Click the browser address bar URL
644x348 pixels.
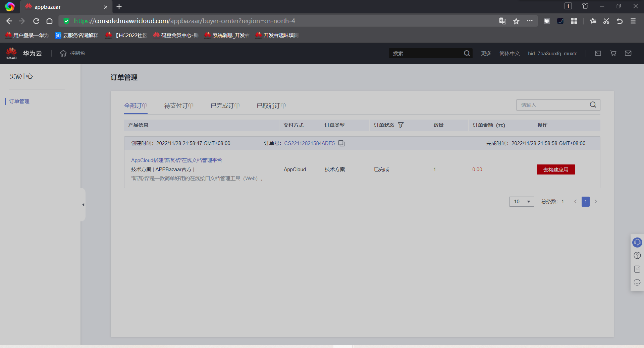pyautogui.click(x=184, y=21)
